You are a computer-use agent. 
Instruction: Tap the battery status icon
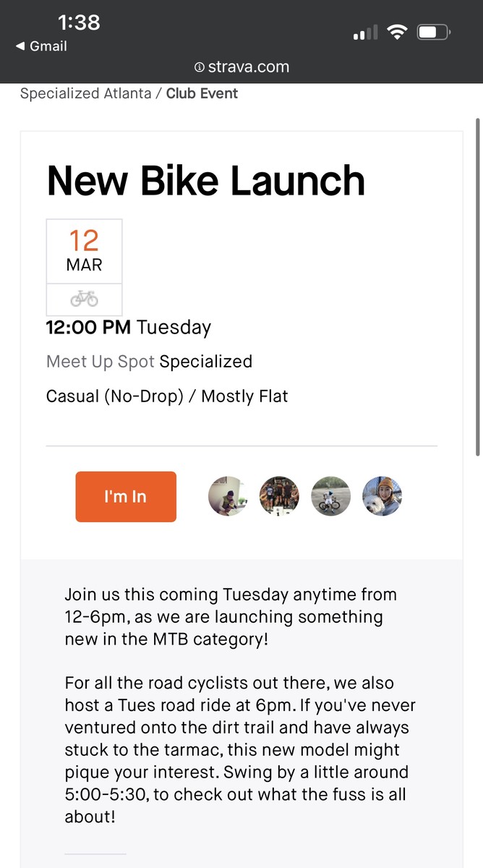coord(434,32)
